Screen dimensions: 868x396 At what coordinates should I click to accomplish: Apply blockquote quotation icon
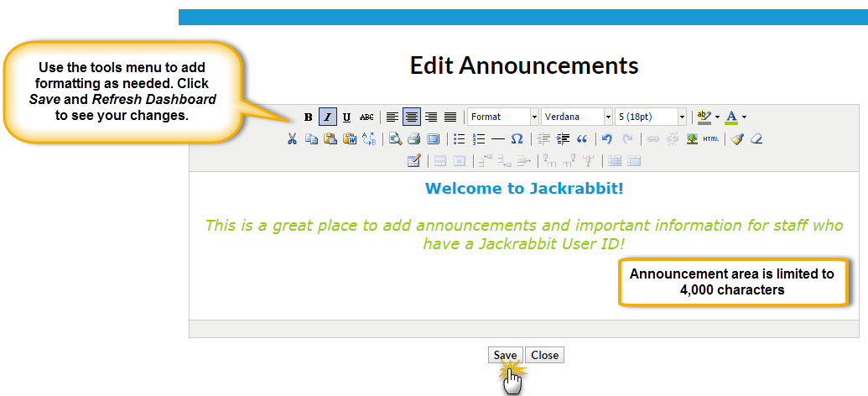[582, 139]
